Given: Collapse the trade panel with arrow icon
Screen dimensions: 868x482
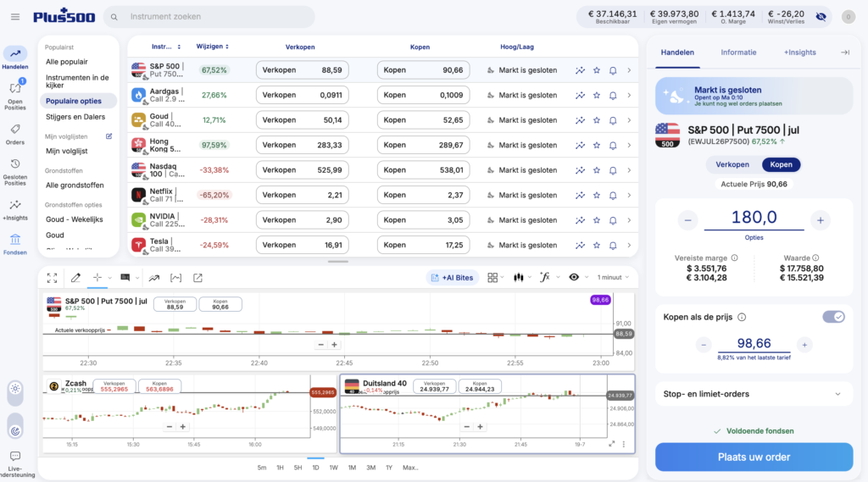Looking at the screenshot, I should tap(845, 53).
